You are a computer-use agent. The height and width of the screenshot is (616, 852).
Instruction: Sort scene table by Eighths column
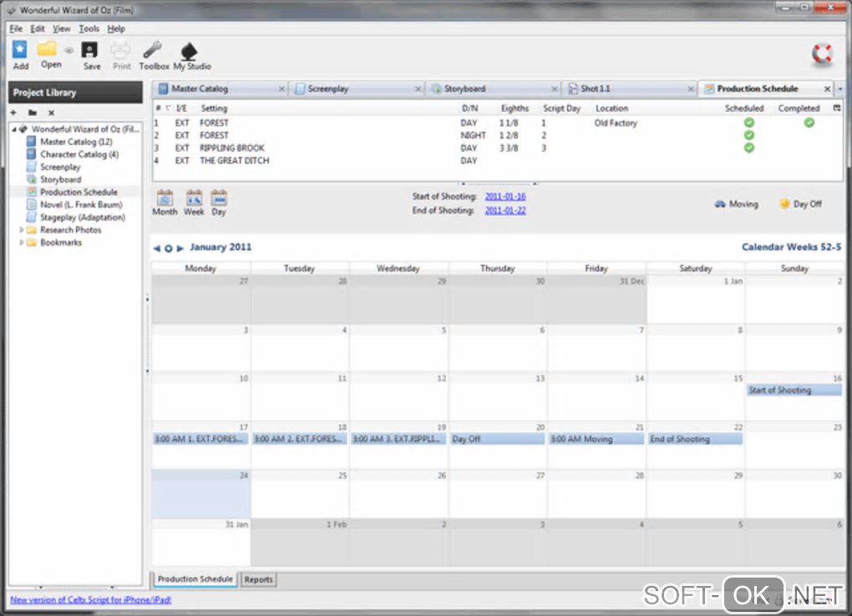click(515, 109)
